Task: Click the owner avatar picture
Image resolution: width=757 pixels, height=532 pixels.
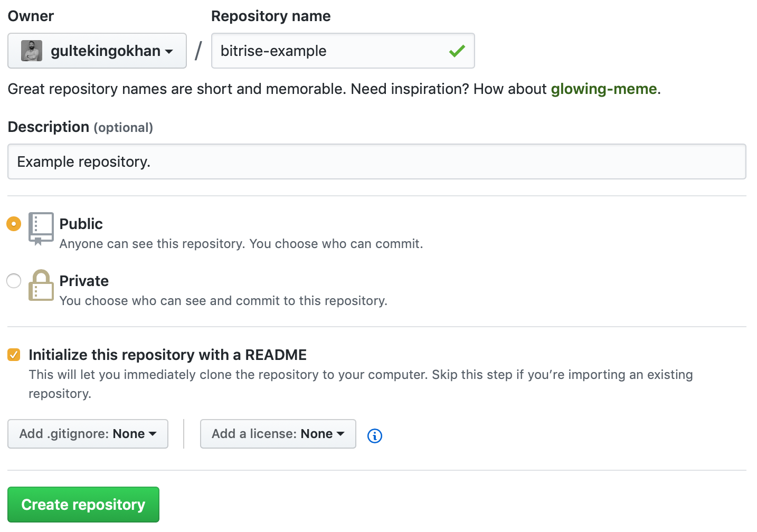Action: point(32,51)
